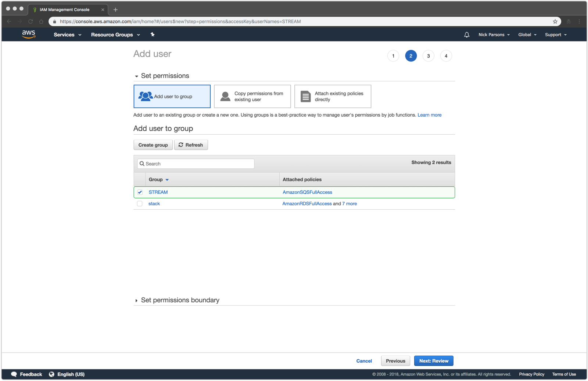Viewport: 588px width, 381px height.
Task: Check the stack group checkbox
Action: [140, 204]
